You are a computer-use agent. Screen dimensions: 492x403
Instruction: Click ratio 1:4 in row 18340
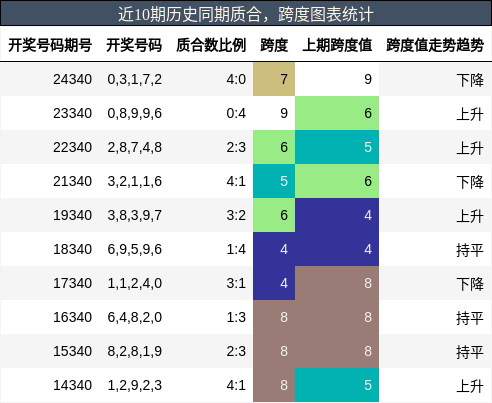tap(236, 249)
